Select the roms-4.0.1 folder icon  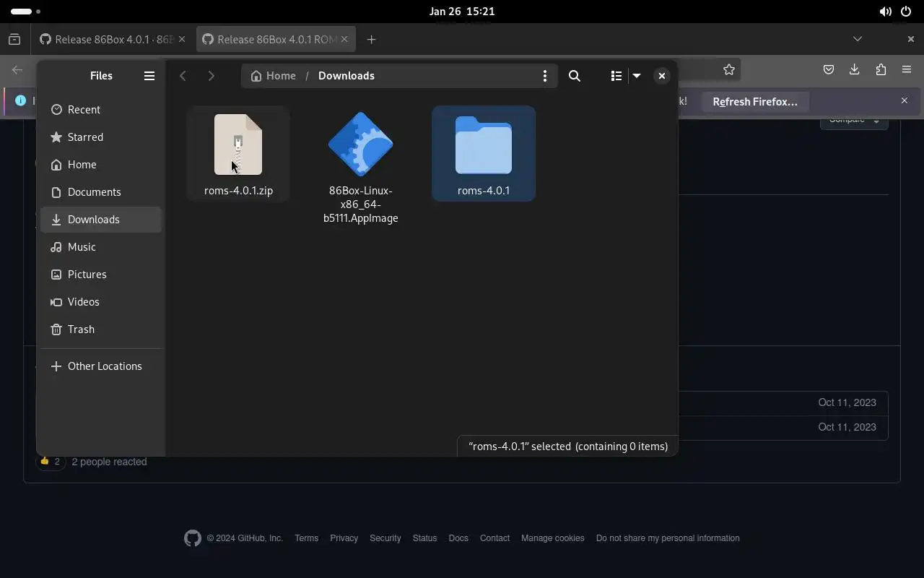click(484, 145)
